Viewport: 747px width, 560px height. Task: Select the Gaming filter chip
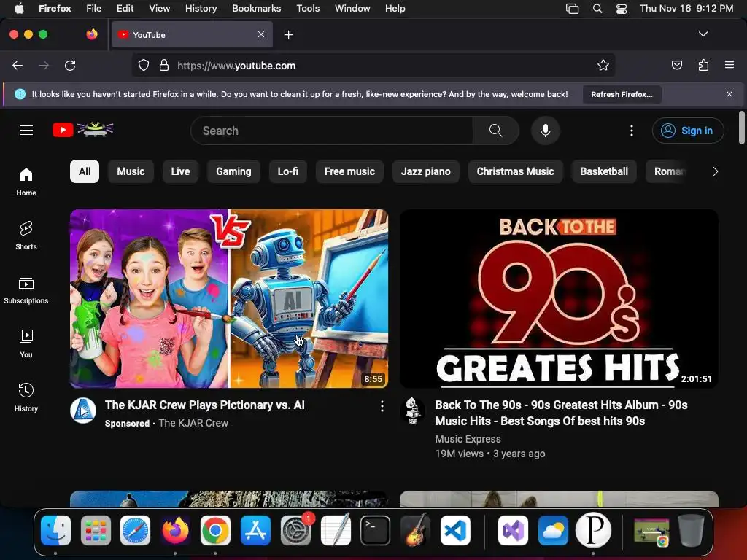click(233, 171)
